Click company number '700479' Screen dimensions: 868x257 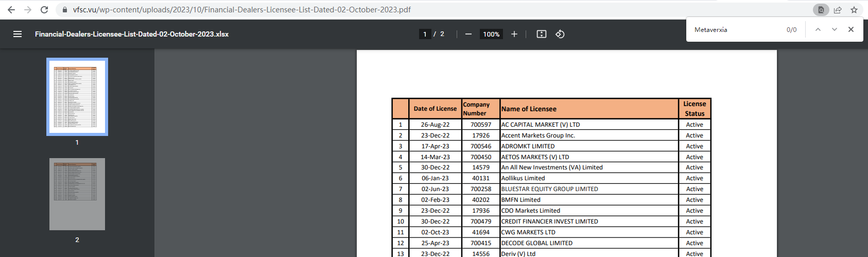click(x=481, y=221)
